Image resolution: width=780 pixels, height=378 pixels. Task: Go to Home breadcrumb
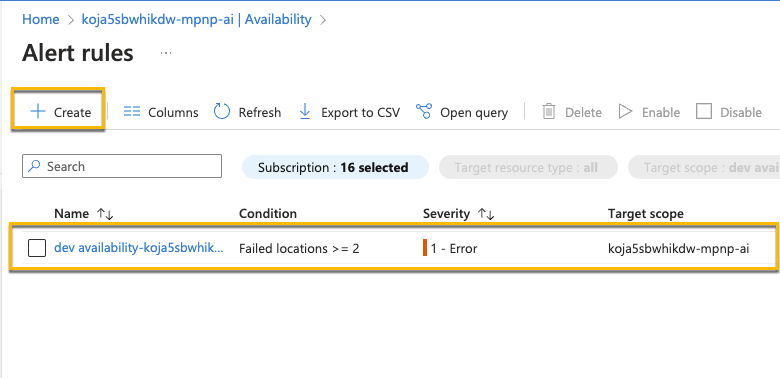tap(41, 19)
